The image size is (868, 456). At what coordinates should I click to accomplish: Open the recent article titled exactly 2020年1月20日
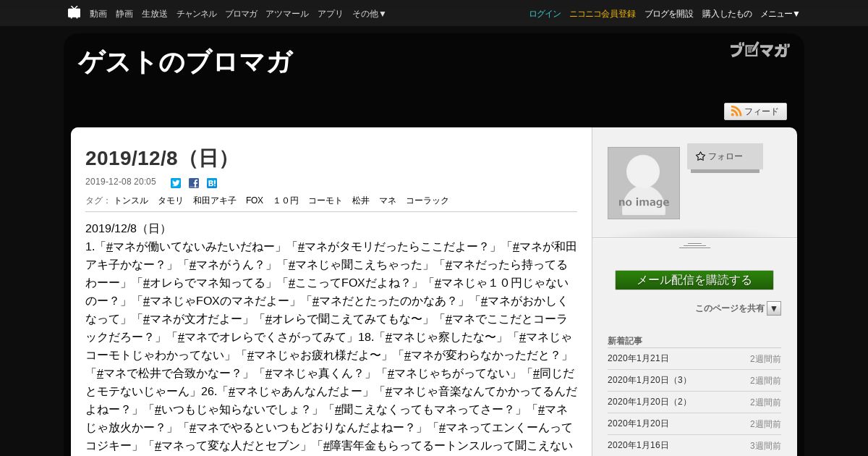point(638,423)
